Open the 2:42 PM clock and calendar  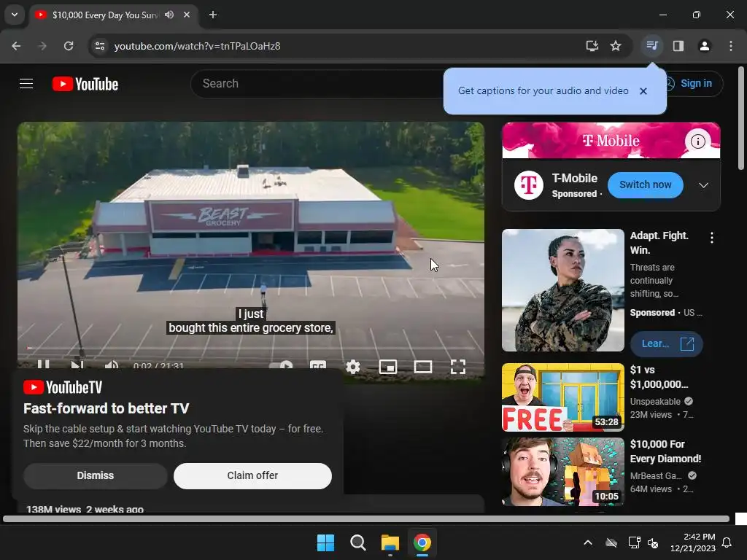pyautogui.click(x=693, y=542)
